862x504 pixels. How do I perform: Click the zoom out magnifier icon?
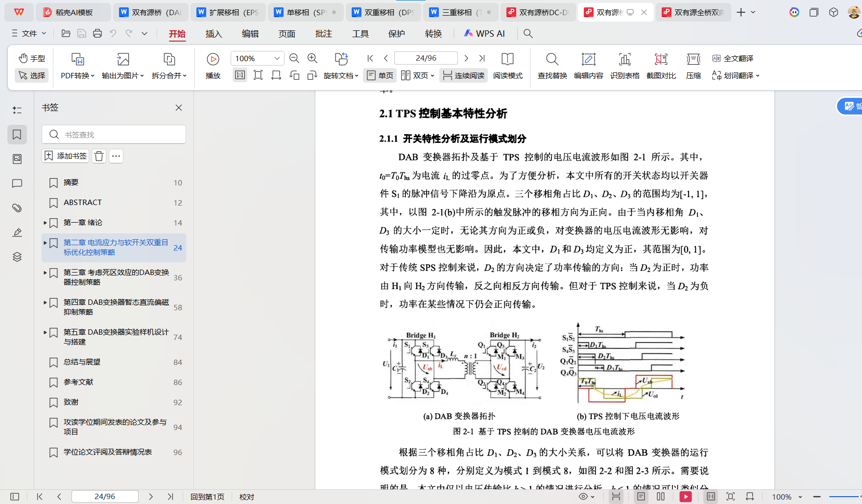[294, 59]
